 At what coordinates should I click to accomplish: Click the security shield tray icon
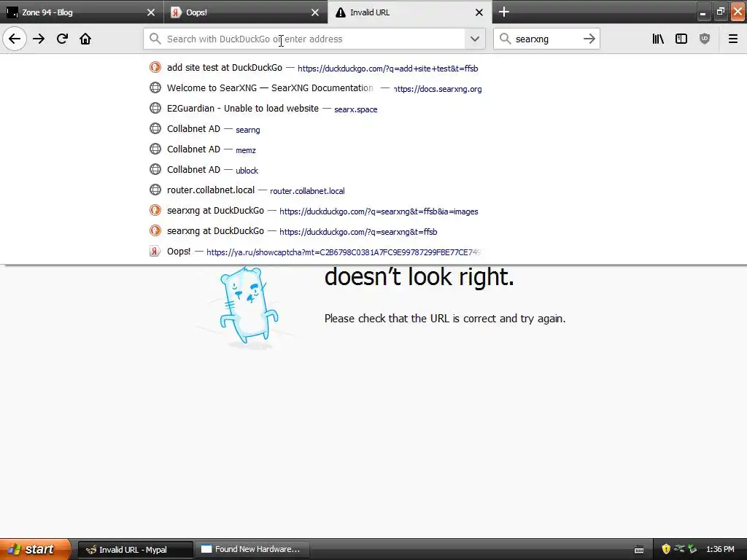pyautogui.click(x=666, y=549)
